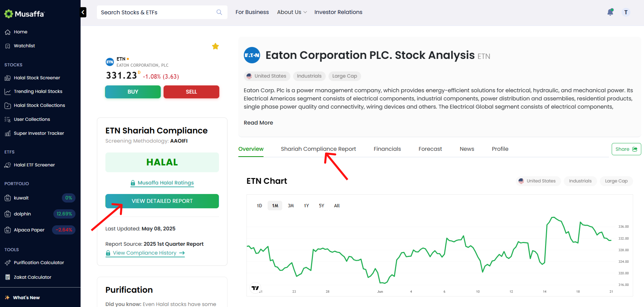Collapse the sidebar with arrow button
Screen dimensions: 644x307
coord(83,12)
